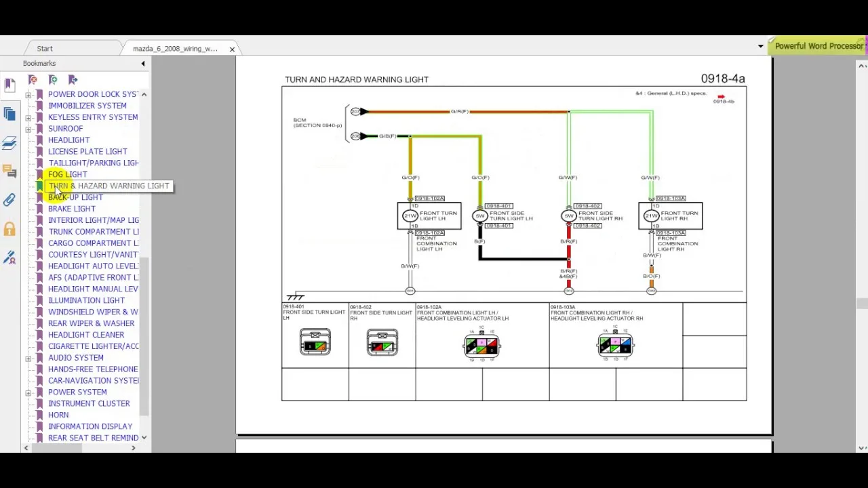Open the BRAKE LIGHT bookmark
868x488 pixels.
tap(71, 209)
